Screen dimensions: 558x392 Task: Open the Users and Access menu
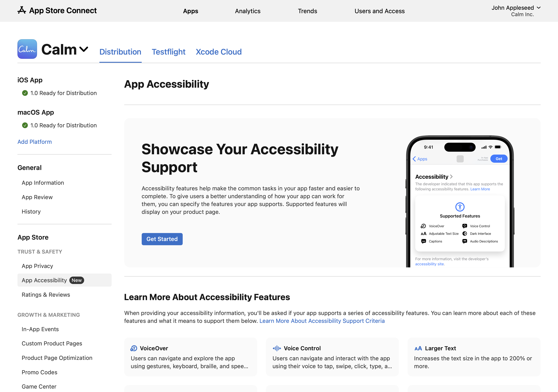coord(379,11)
